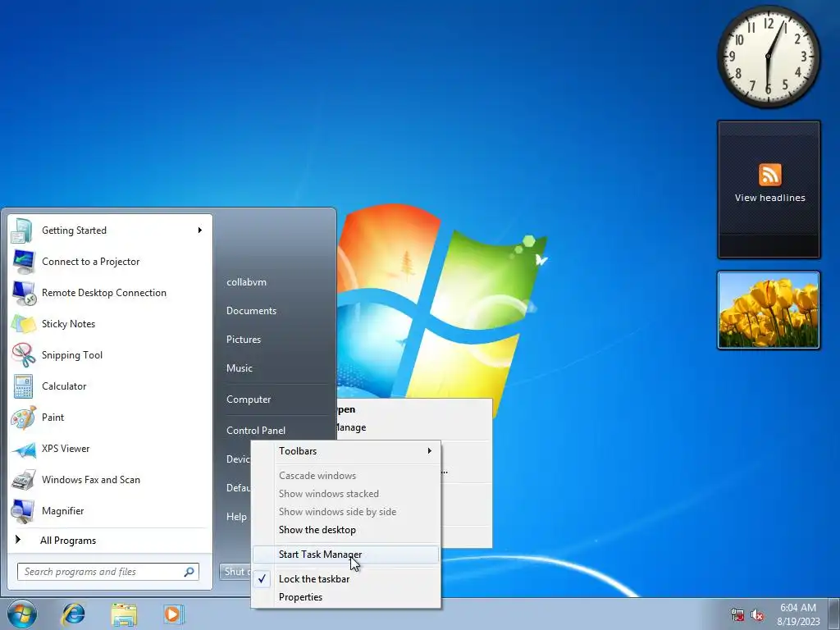Open Music library link

(x=240, y=368)
